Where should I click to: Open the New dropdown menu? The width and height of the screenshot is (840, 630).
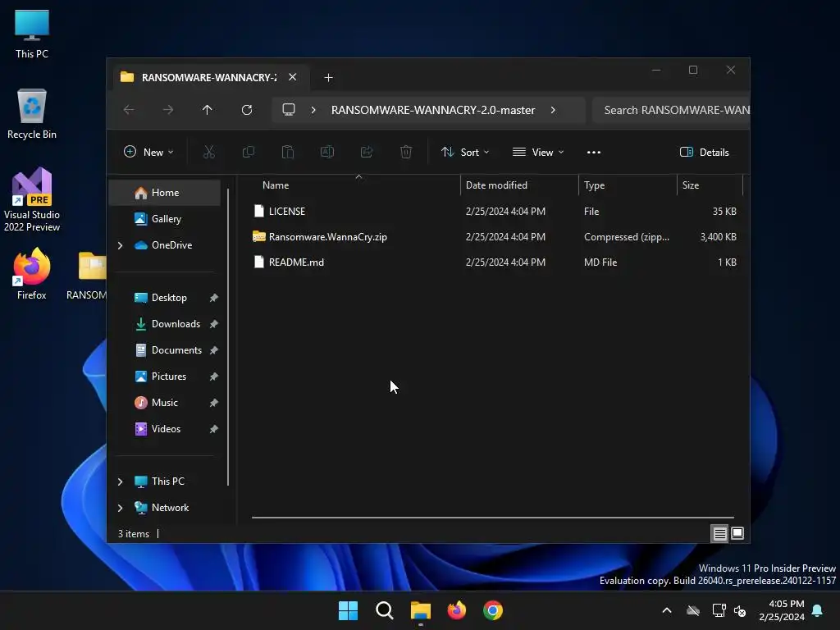148,152
